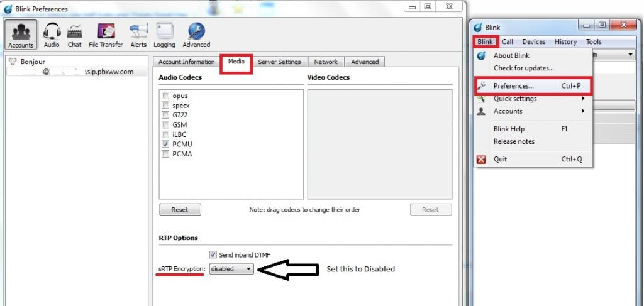
Task: Uncheck the PCMU audio codec
Action: (x=165, y=144)
